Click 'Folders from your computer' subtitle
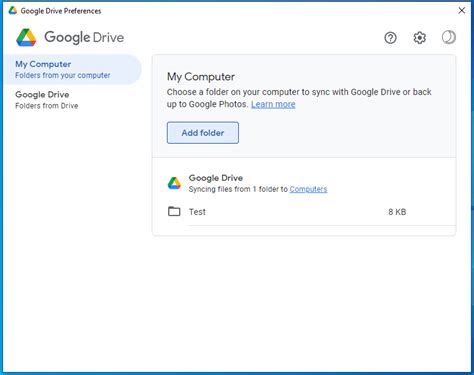Screen dimensions: 474x375 63,75
